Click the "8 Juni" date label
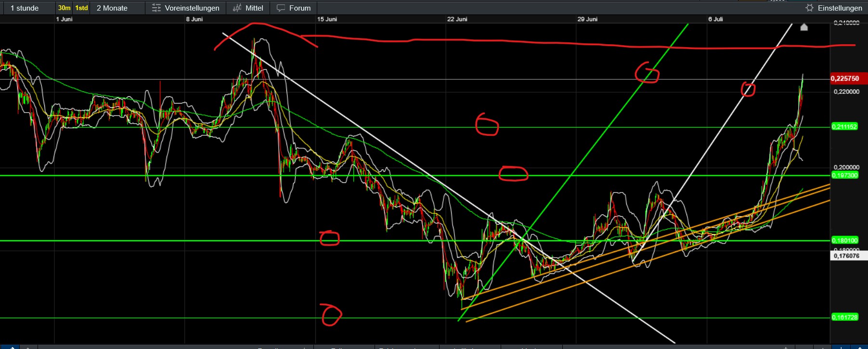868x349 pixels. click(x=194, y=19)
